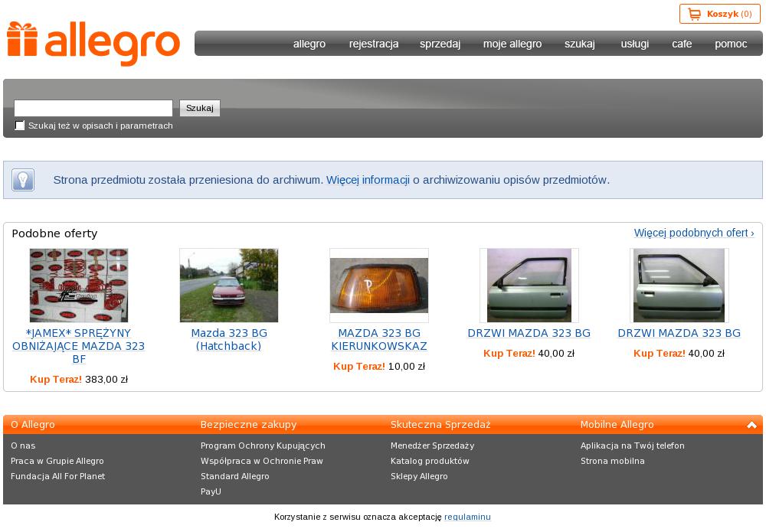Viewport: 766px width, 532px height.
Task: Click the "Mobilne Allegro" footer heading
Action: (x=617, y=425)
